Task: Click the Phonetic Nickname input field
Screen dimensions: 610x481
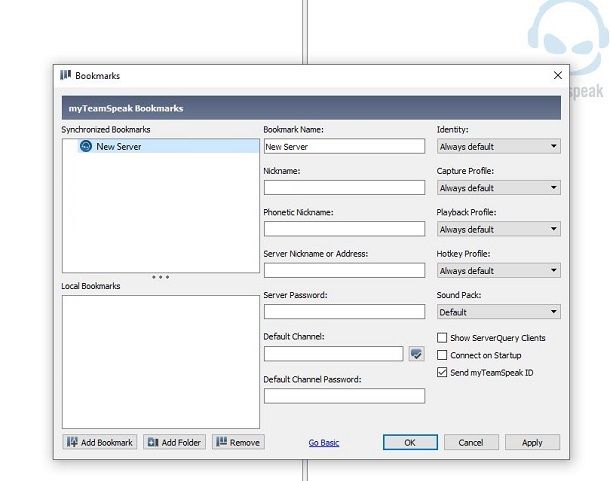Action: (344, 229)
